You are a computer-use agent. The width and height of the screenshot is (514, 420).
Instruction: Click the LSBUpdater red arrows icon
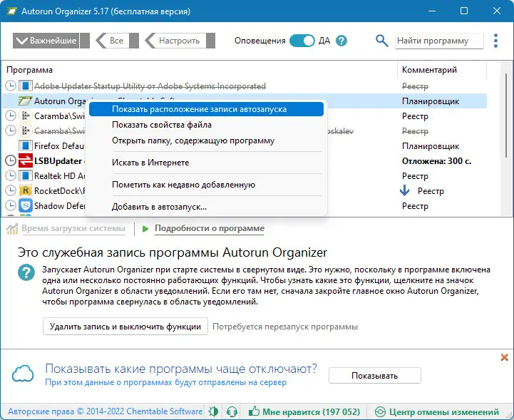click(25, 160)
